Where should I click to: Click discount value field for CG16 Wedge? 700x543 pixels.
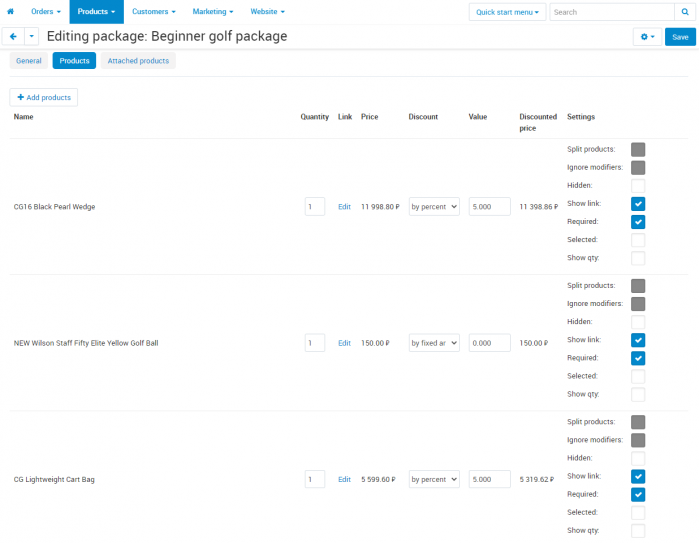pyautogui.click(x=489, y=207)
